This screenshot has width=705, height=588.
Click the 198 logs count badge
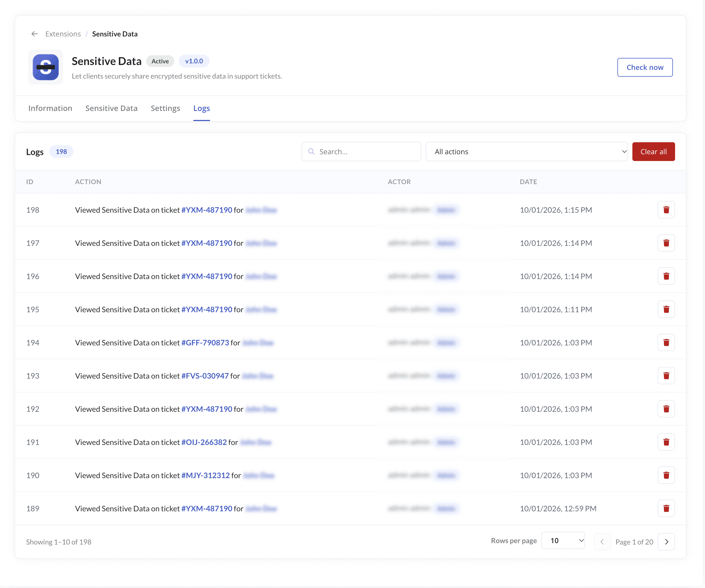(61, 152)
